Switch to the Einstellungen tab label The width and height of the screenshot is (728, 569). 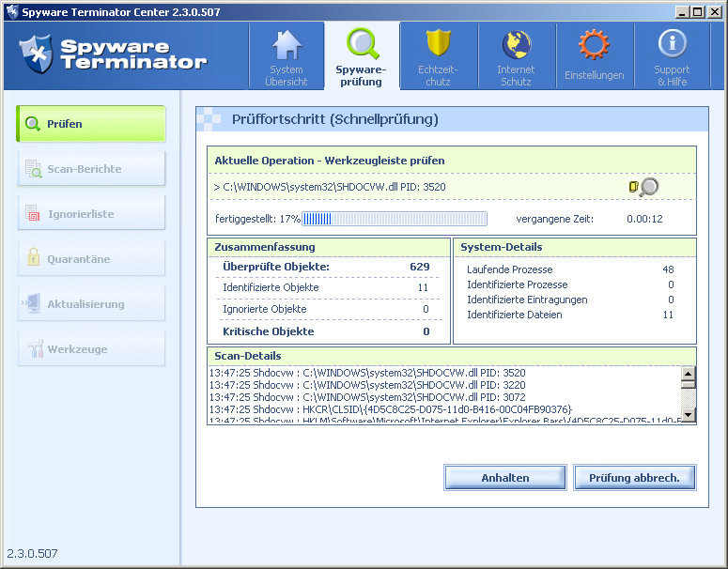pos(595,75)
